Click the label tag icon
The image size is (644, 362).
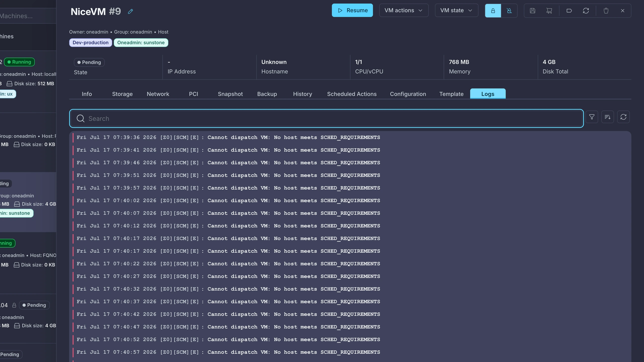click(x=569, y=11)
